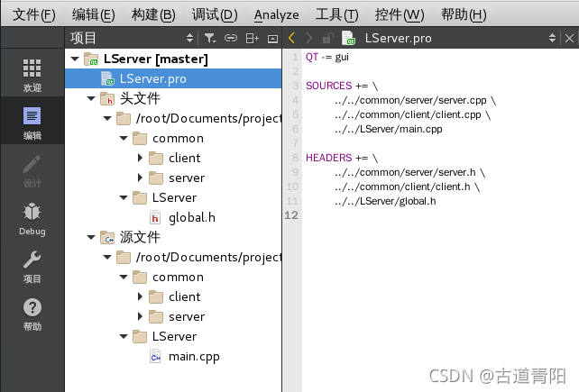Expand client folder under 头文件

click(x=140, y=158)
